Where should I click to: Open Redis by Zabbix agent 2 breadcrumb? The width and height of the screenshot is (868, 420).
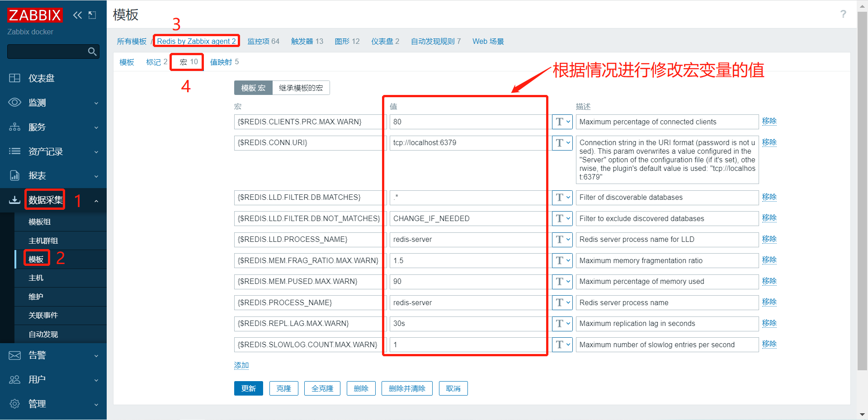click(x=196, y=41)
